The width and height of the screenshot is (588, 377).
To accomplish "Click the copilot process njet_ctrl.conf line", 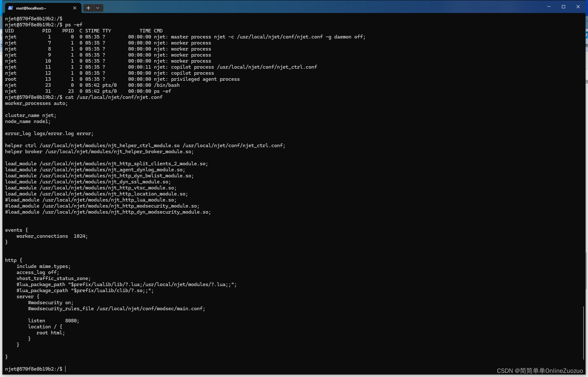I will [161, 67].
